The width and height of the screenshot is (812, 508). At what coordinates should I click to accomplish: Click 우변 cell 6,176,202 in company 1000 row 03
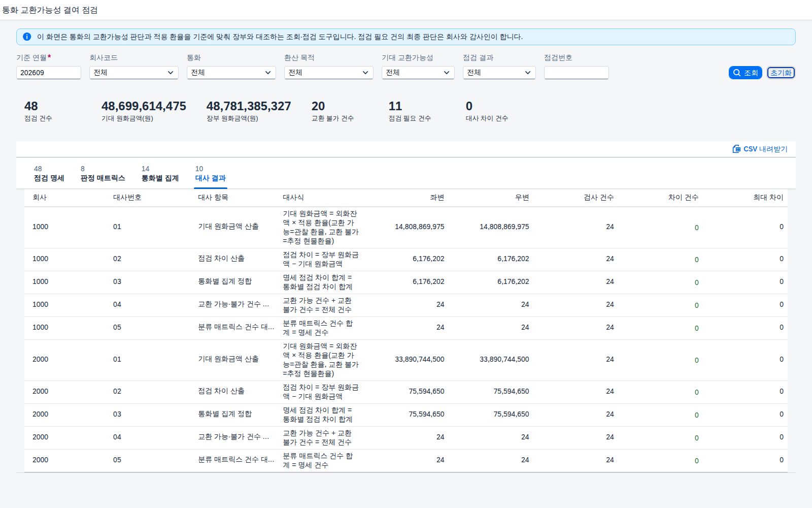(x=513, y=282)
